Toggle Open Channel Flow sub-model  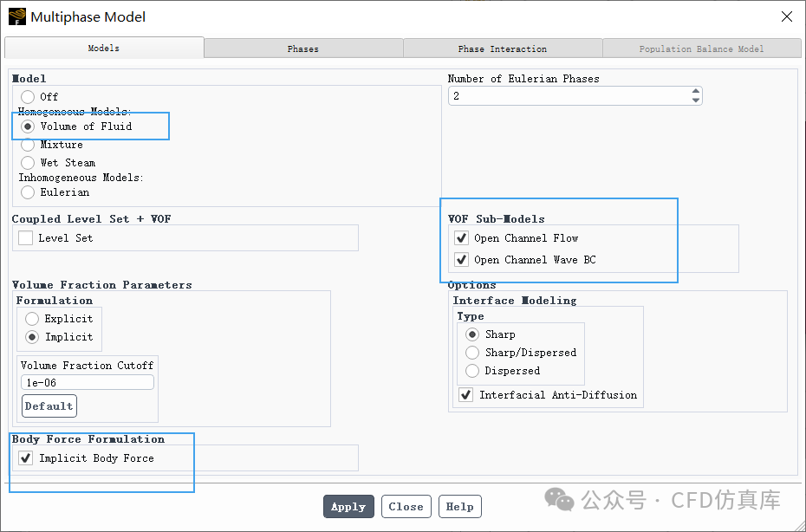[x=461, y=238]
